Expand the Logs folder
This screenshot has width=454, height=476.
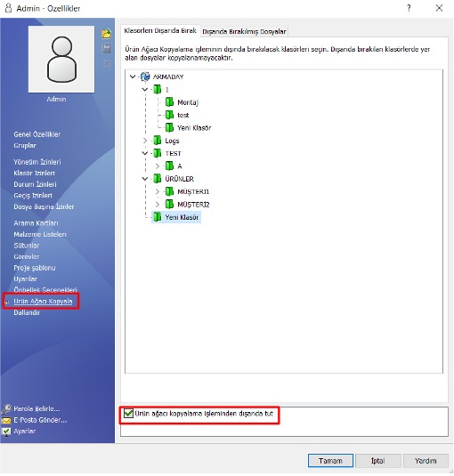[x=145, y=141]
